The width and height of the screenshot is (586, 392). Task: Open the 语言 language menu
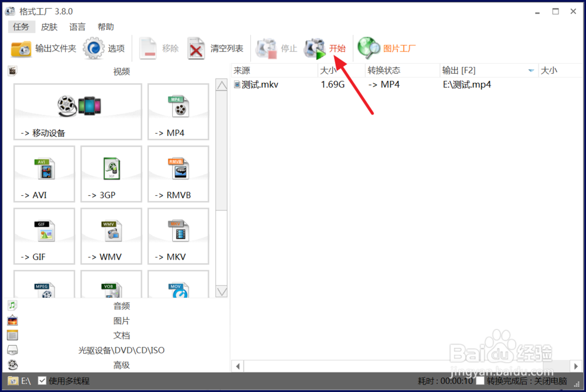(x=77, y=26)
